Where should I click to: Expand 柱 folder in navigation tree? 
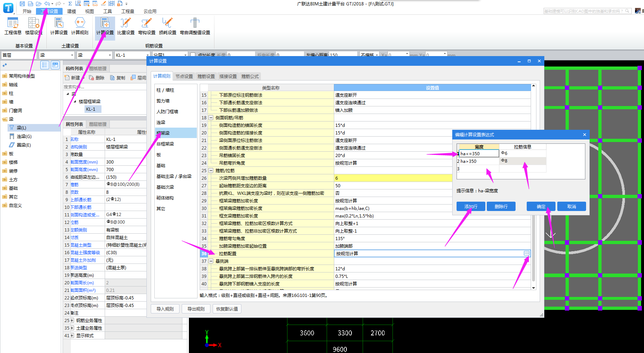click(x=5, y=93)
